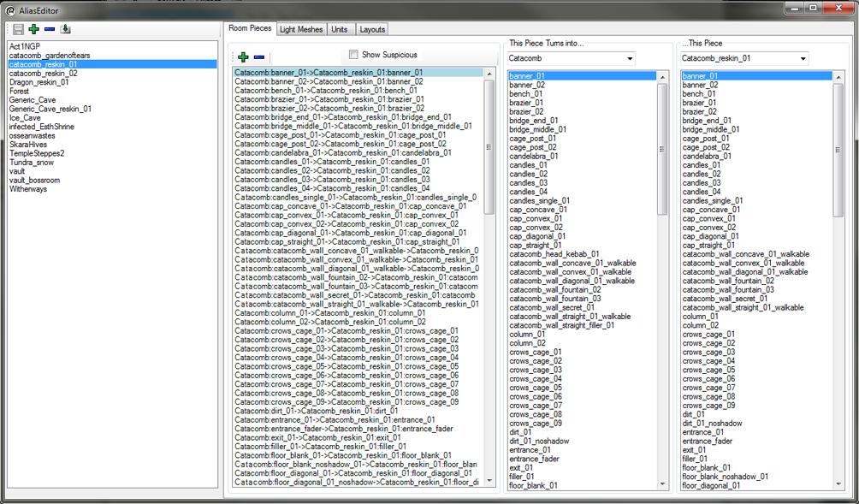
Task: Select the Catacomb:filler_01 mapping row
Action: coord(358,446)
